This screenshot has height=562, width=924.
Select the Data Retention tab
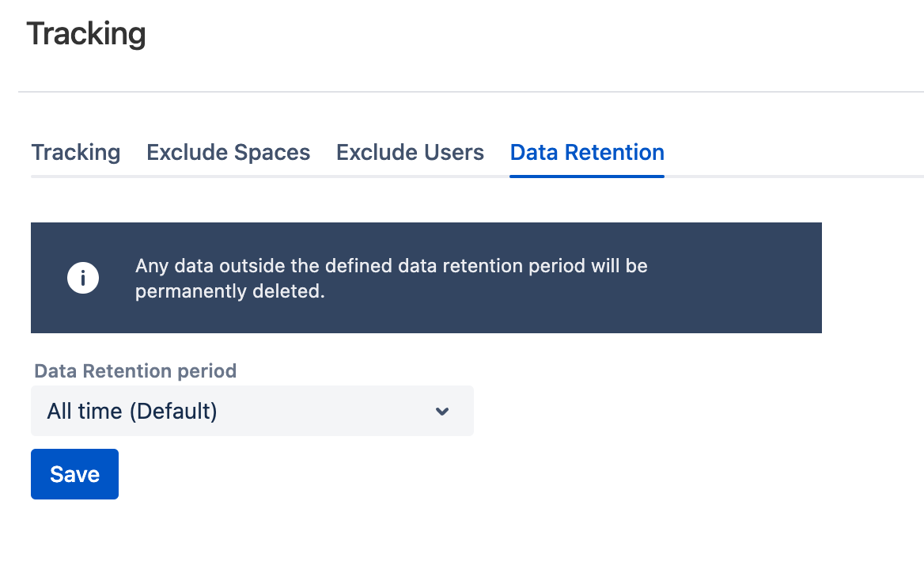click(587, 152)
